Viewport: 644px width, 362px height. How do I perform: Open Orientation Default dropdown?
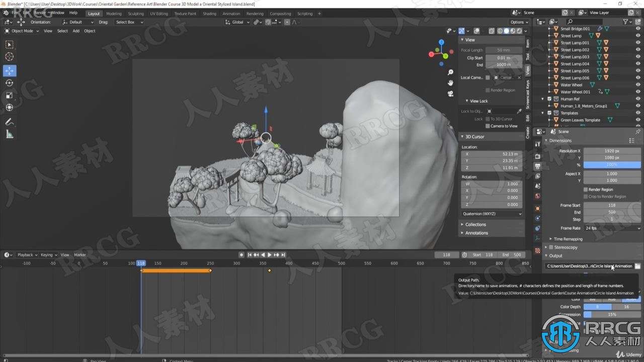click(x=78, y=22)
